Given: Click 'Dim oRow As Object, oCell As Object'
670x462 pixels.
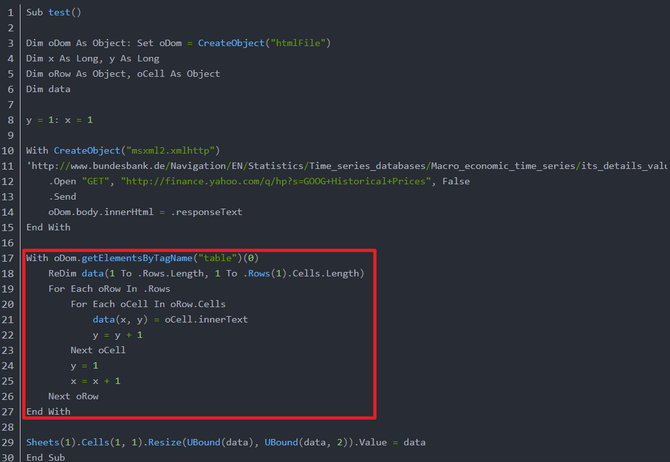Looking at the screenshot, I should click(123, 74).
